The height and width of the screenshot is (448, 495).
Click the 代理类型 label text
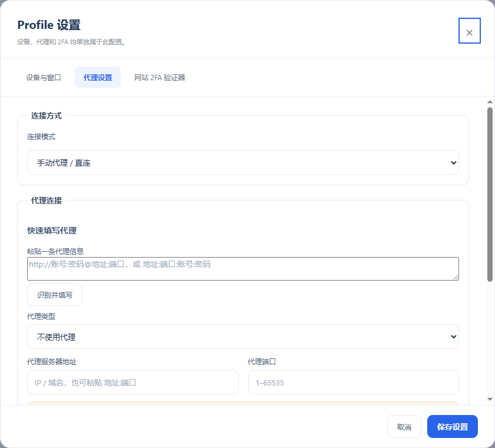(x=41, y=316)
